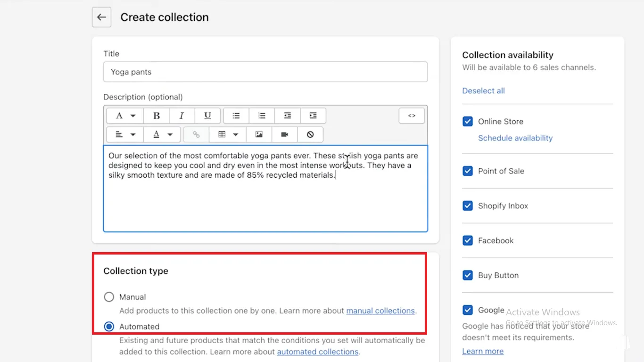Image resolution: width=644 pixels, height=362 pixels.
Task: Click the insert link icon
Action: click(196, 134)
